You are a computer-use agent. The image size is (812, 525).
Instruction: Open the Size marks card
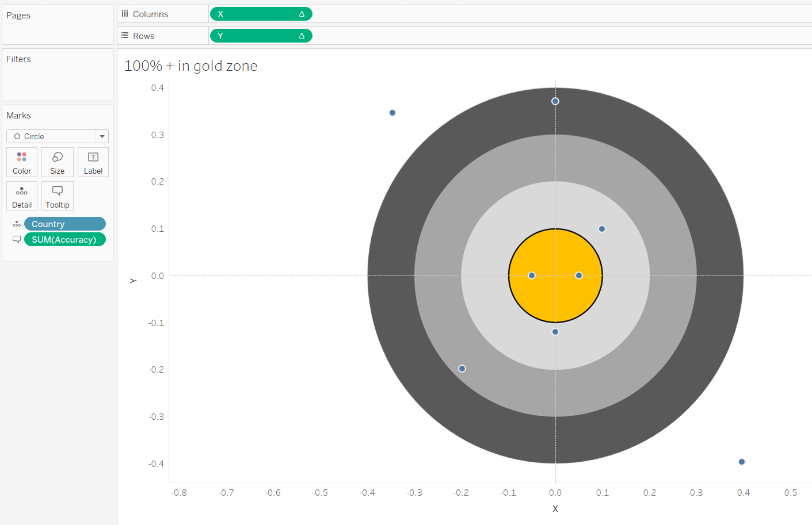[x=57, y=162]
